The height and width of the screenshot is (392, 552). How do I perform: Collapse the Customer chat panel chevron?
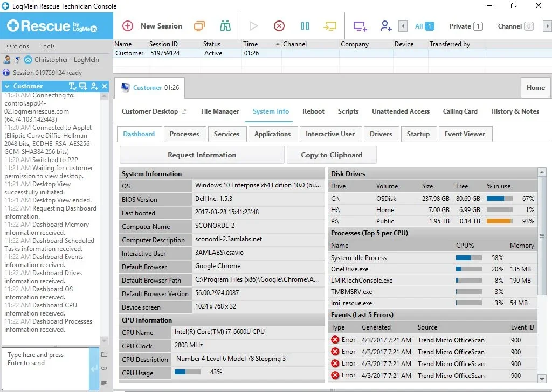coord(8,86)
